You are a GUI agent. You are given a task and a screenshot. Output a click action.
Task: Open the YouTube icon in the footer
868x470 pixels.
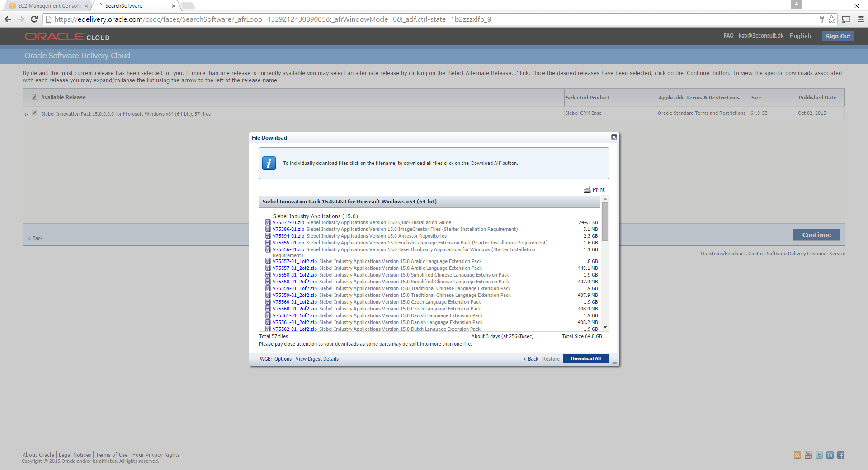pos(808,455)
